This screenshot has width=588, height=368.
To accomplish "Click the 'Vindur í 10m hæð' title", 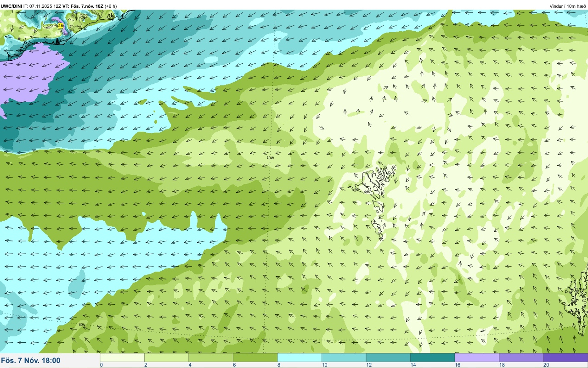I will point(568,6).
